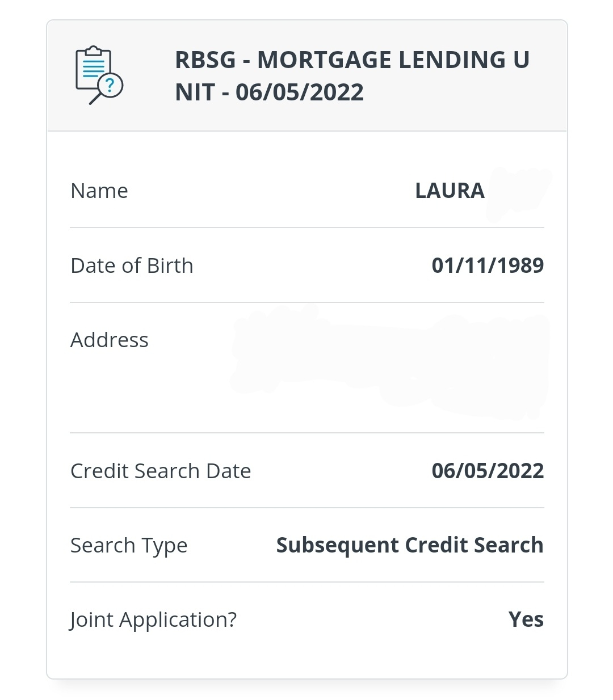
Task: Click the grey header bar of the card
Action: pos(307,76)
